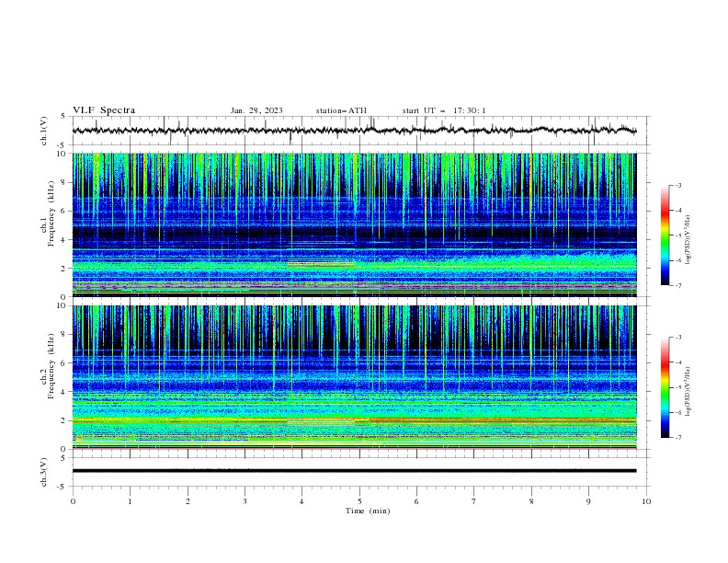Click the "station=ATH" header text
The height and width of the screenshot is (563, 728).
point(341,110)
